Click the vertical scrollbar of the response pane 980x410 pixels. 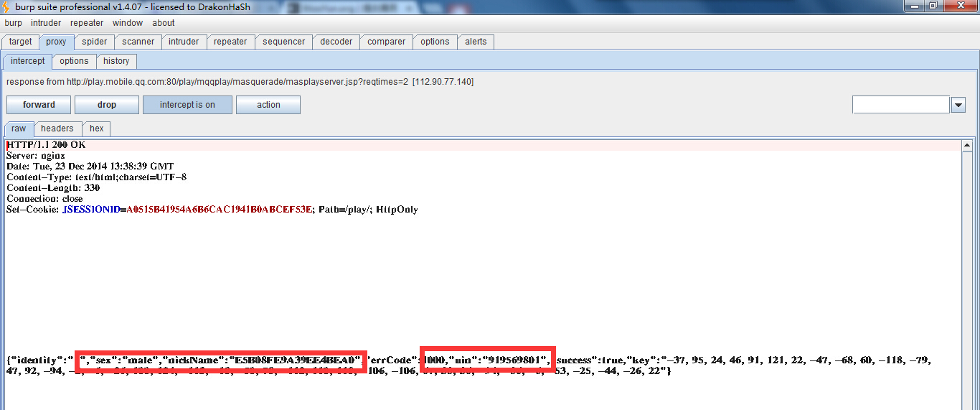969,275
